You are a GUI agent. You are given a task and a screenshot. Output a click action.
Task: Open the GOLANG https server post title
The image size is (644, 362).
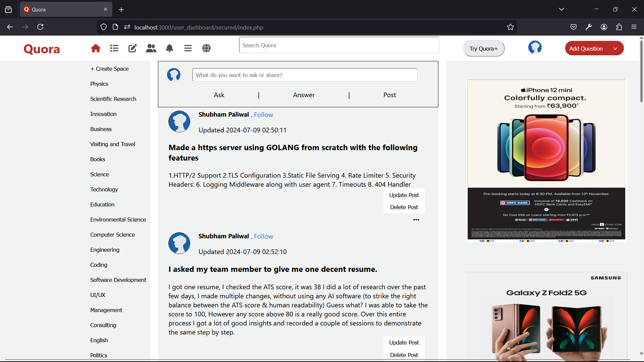(293, 153)
